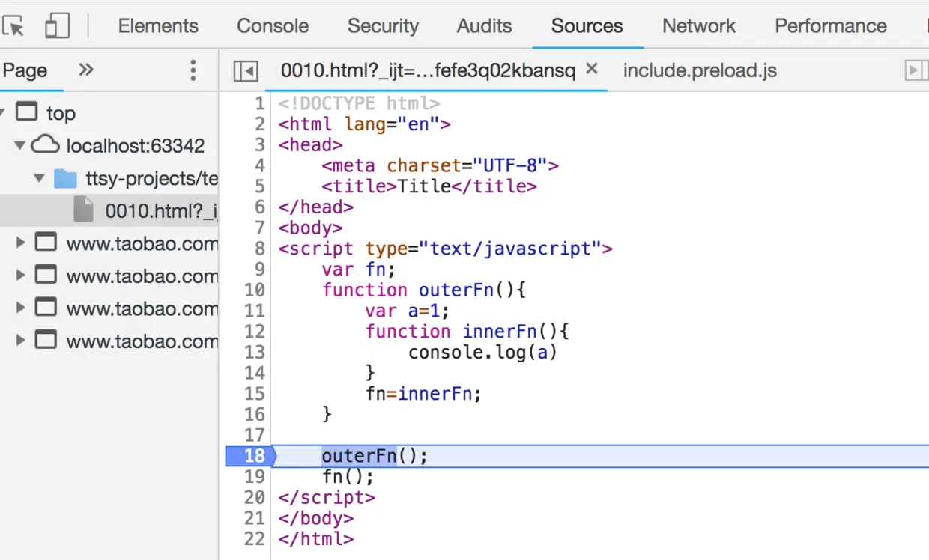Select the Sources tab
Viewport: 929px width, 560px height.
click(587, 26)
